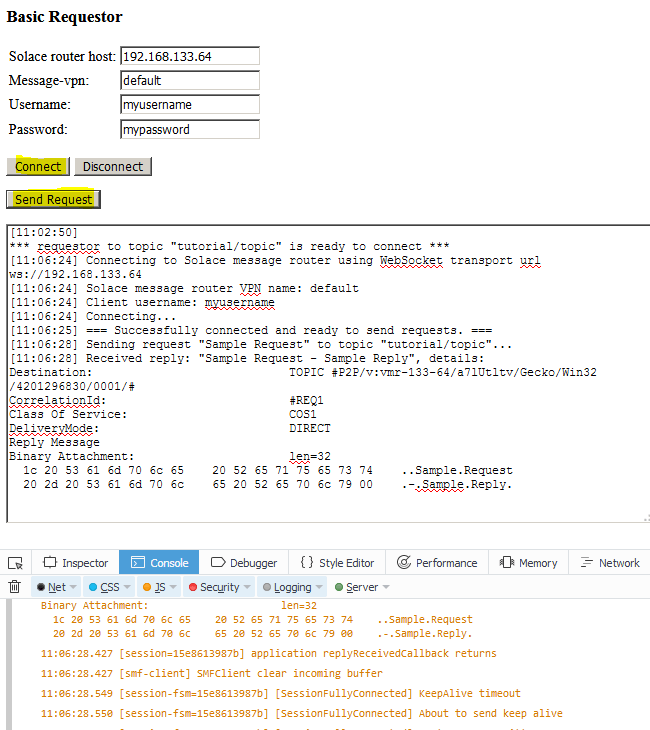The width and height of the screenshot is (650, 730).
Task: Toggle the Net filter in console
Action: (50, 587)
